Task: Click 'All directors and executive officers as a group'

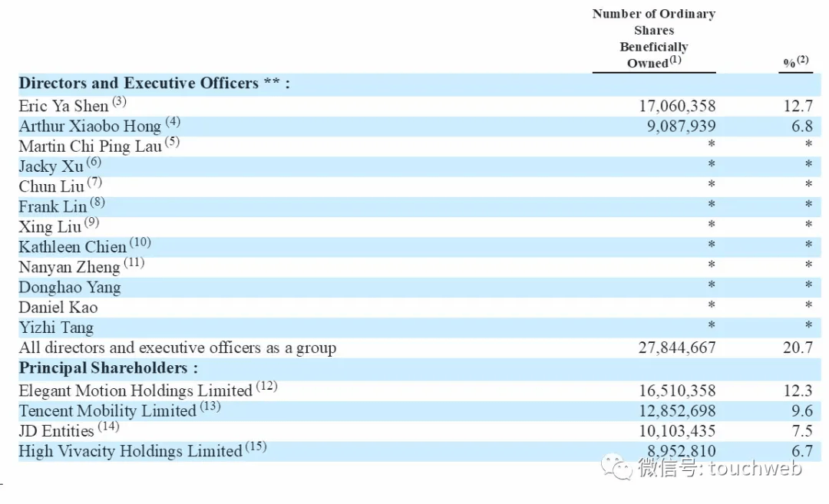Action: pos(177,348)
